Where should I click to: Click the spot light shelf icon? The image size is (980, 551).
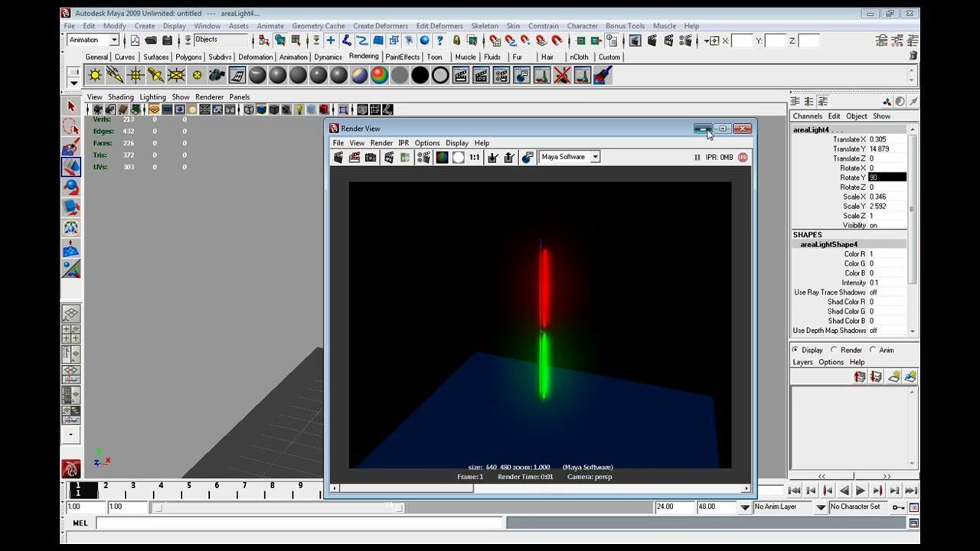point(156,75)
